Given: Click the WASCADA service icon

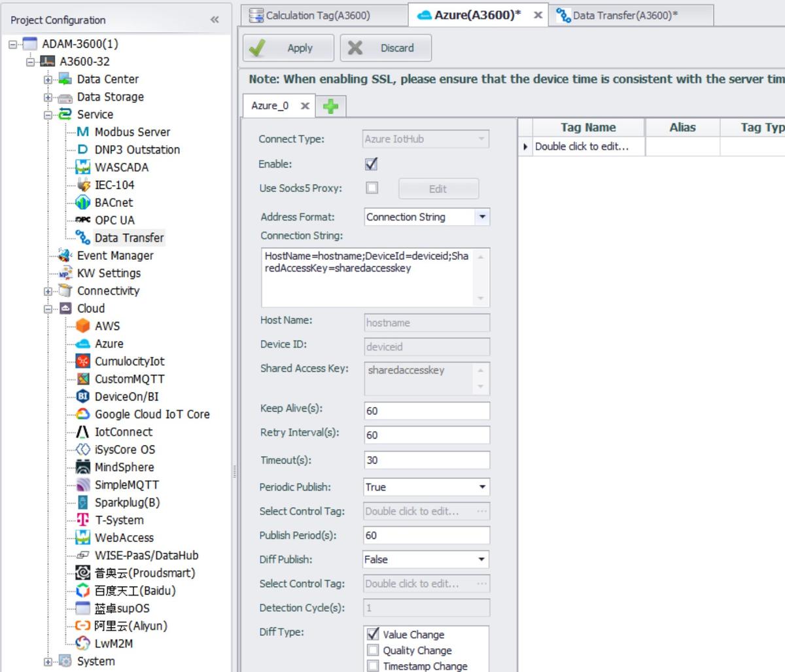Looking at the screenshot, I should (83, 168).
